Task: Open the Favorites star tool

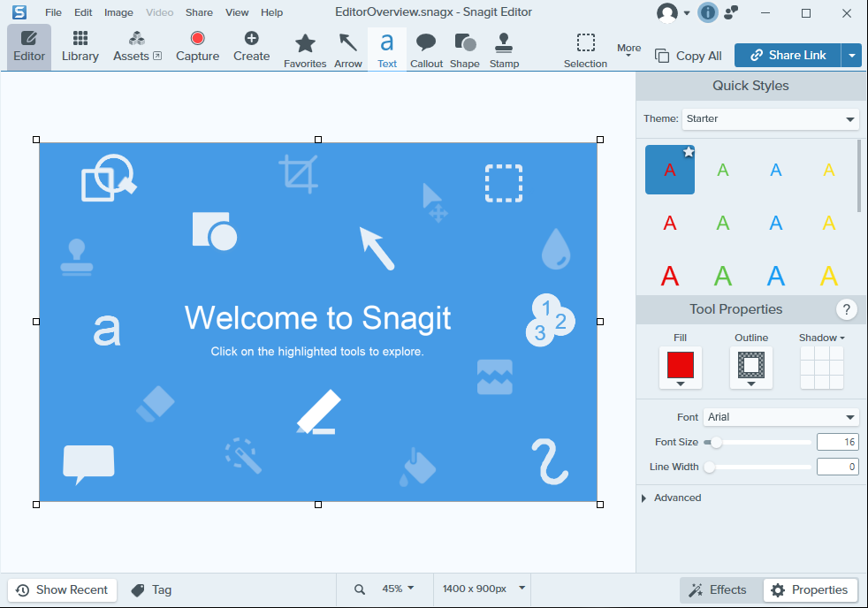Action: click(x=305, y=49)
